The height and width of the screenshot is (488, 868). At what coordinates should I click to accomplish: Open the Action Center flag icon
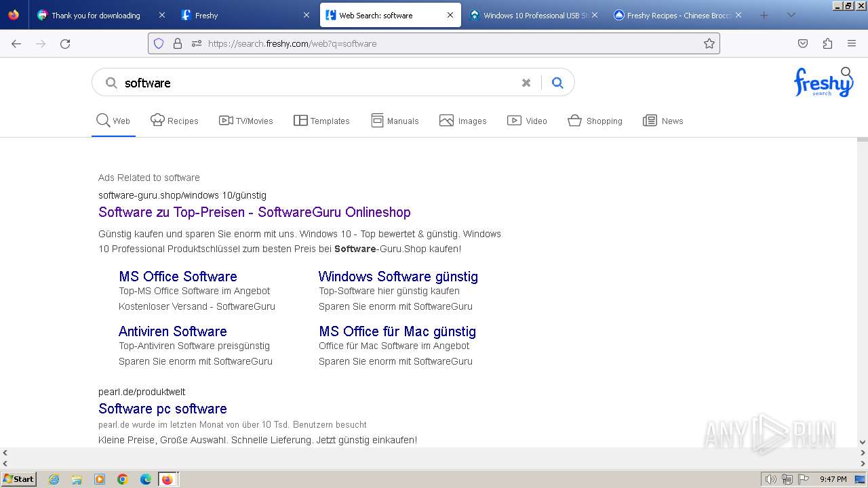point(803,479)
